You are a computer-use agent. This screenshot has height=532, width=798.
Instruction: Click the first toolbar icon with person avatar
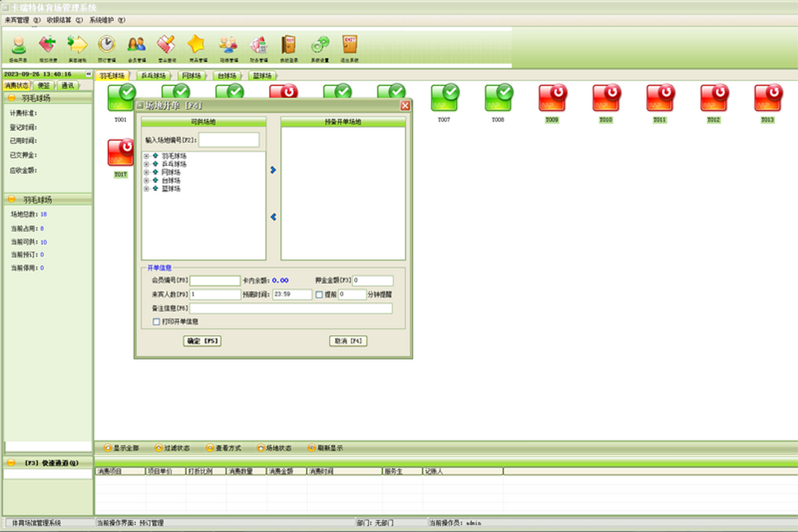point(19,46)
